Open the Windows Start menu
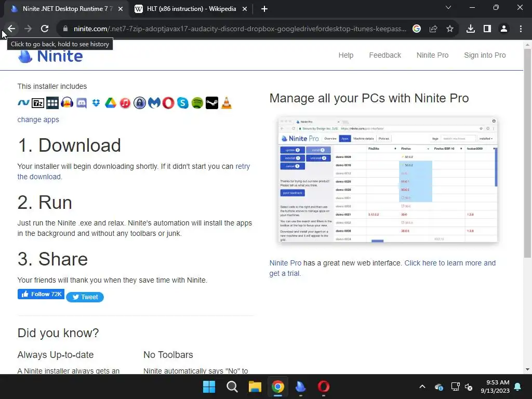Screen dimensions: 532x399 coord(209,387)
